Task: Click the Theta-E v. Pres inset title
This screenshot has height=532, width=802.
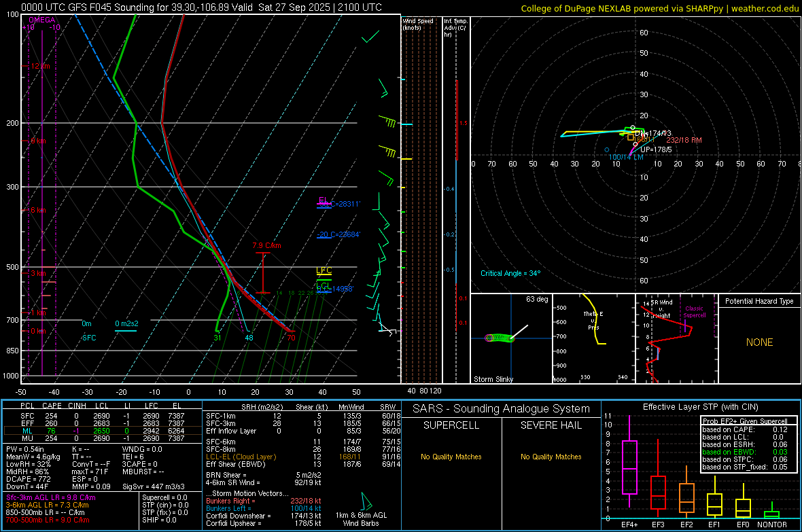Action: click(x=593, y=321)
